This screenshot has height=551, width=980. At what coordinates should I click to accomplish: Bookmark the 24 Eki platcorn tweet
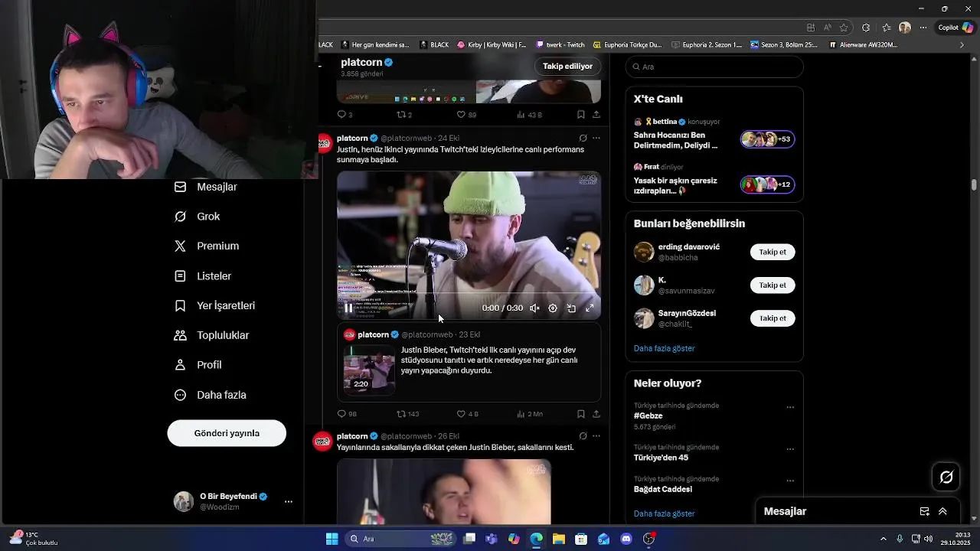click(581, 414)
